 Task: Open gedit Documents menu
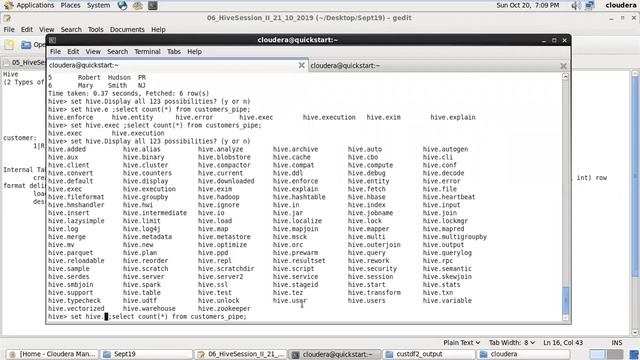(x=127, y=29)
